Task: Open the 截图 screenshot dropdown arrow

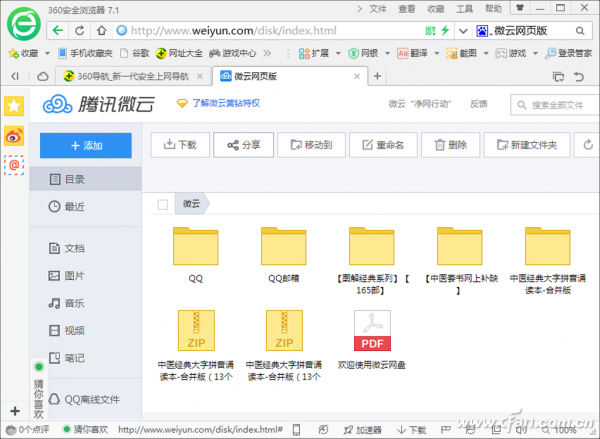Action: pyautogui.click(x=486, y=53)
